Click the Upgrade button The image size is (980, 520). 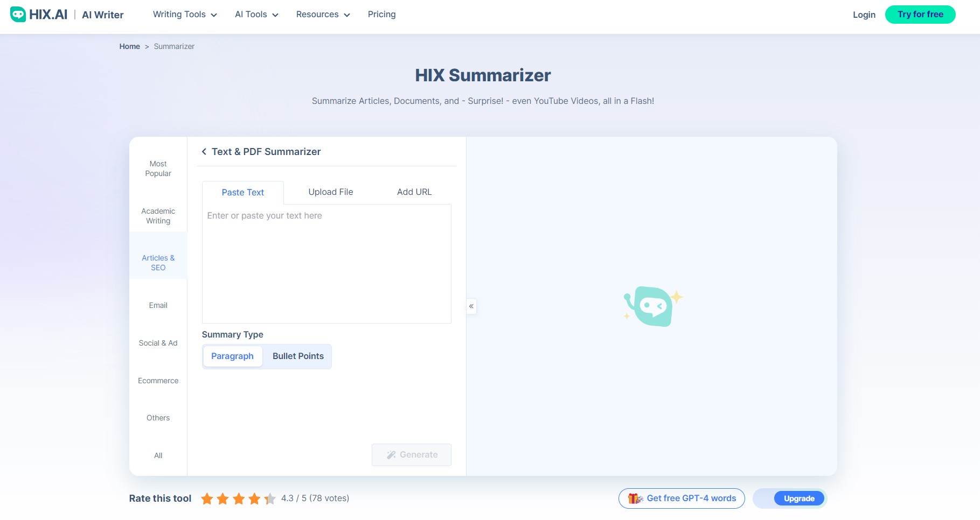click(799, 498)
